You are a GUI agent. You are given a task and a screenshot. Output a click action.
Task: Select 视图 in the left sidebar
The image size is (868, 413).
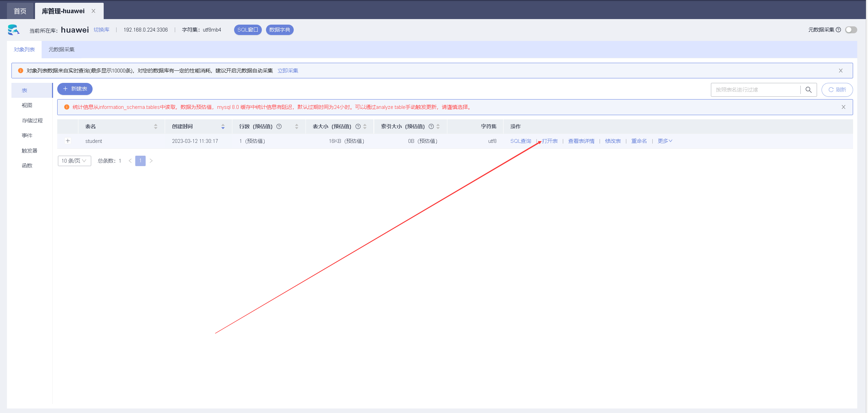tap(27, 105)
